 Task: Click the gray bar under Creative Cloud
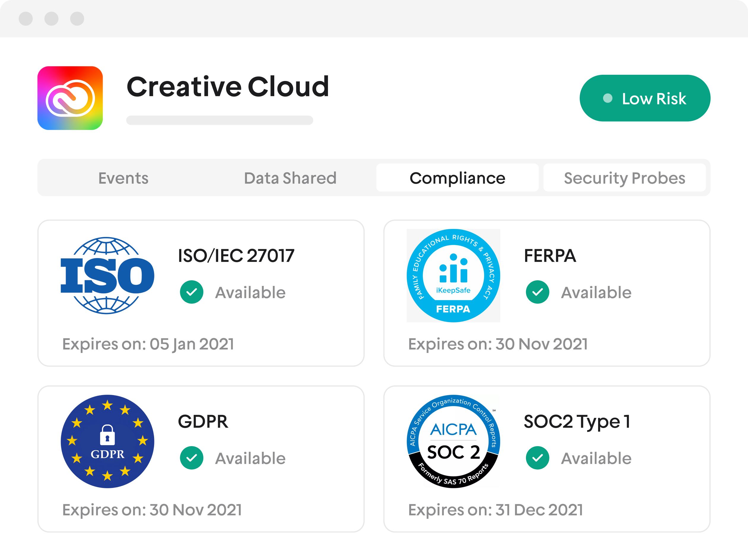pyautogui.click(x=219, y=120)
